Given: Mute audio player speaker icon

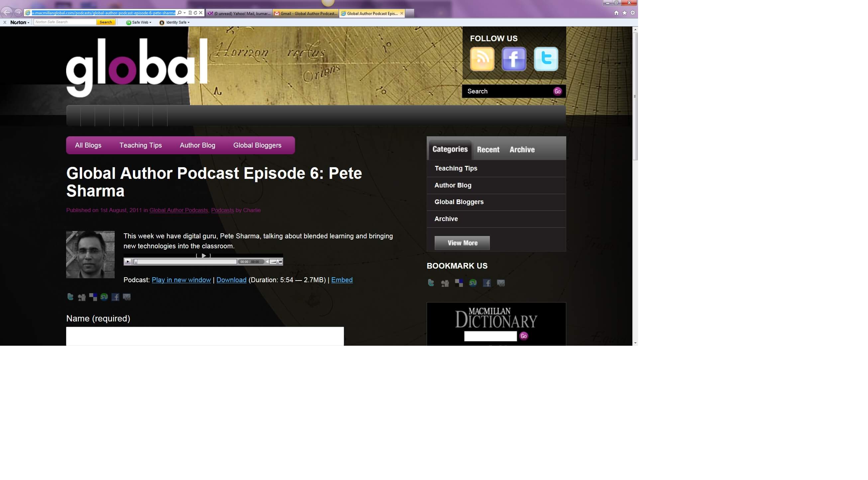Looking at the screenshot, I should pyautogui.click(x=268, y=262).
